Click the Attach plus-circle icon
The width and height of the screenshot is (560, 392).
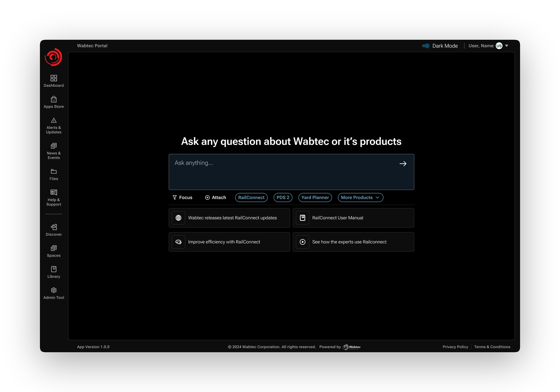coord(207,198)
